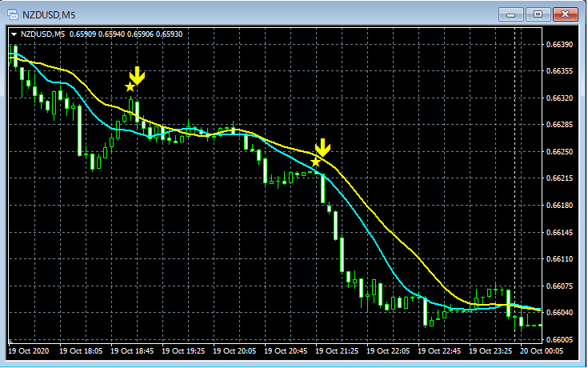Click price label 0.66285
The width and height of the screenshot is (588, 368).
[559, 125]
